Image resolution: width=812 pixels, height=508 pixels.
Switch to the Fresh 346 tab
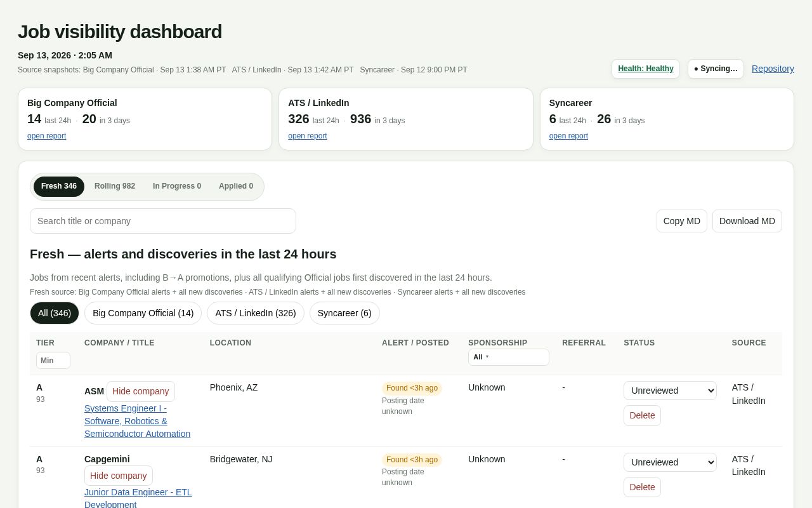click(x=59, y=187)
